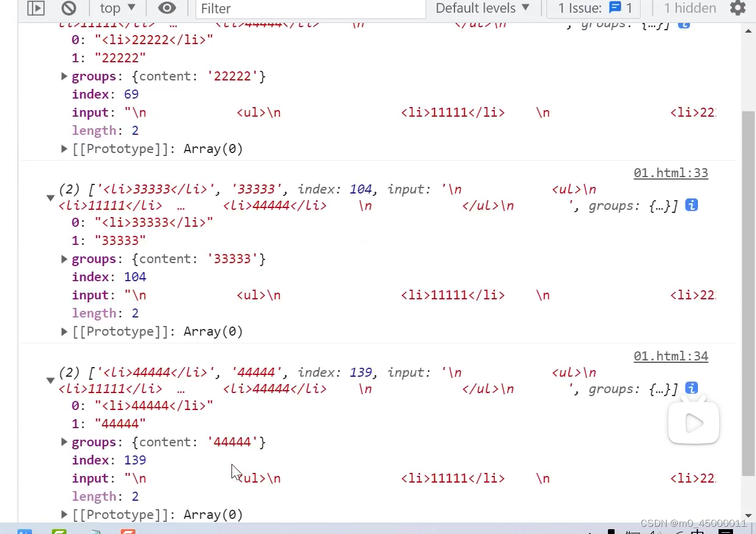Open DevTools settings gear
756x534 pixels.
click(737, 8)
